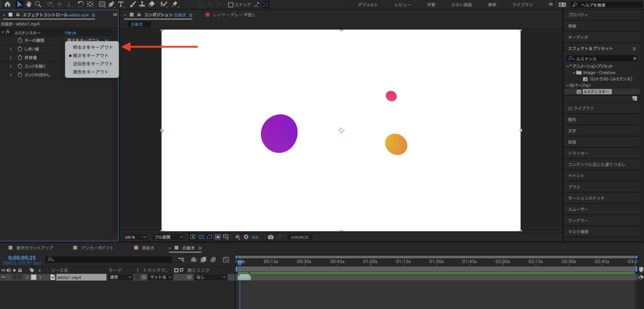Take a composition snapshot with the camera icon
The width and height of the screenshot is (644, 309).
pos(270,237)
